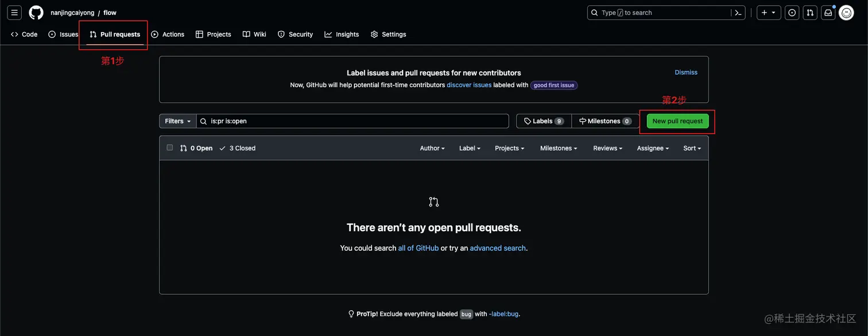
Task: Show the 0 Open pull requests
Action: [x=196, y=148]
